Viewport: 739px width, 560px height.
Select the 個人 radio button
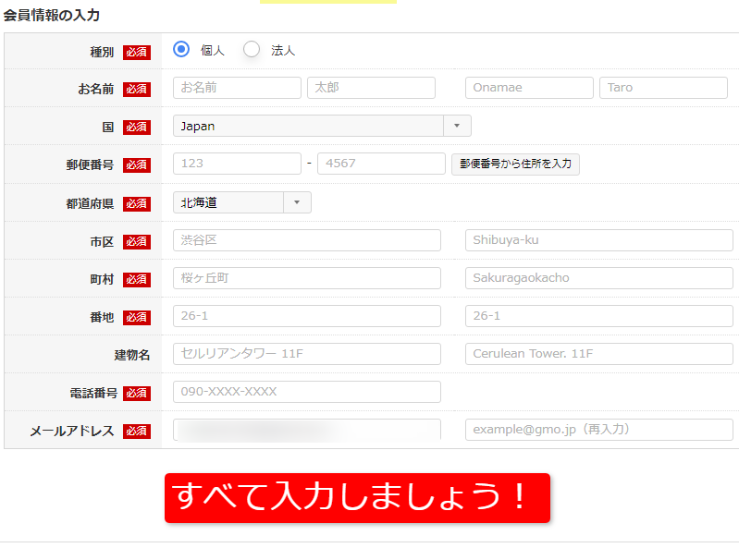(x=181, y=50)
